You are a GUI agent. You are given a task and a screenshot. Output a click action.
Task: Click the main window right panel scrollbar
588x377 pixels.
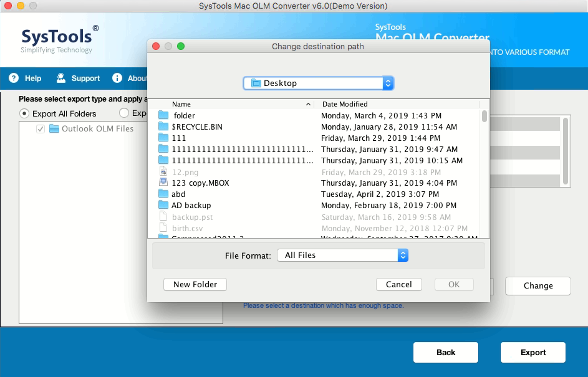click(x=566, y=151)
